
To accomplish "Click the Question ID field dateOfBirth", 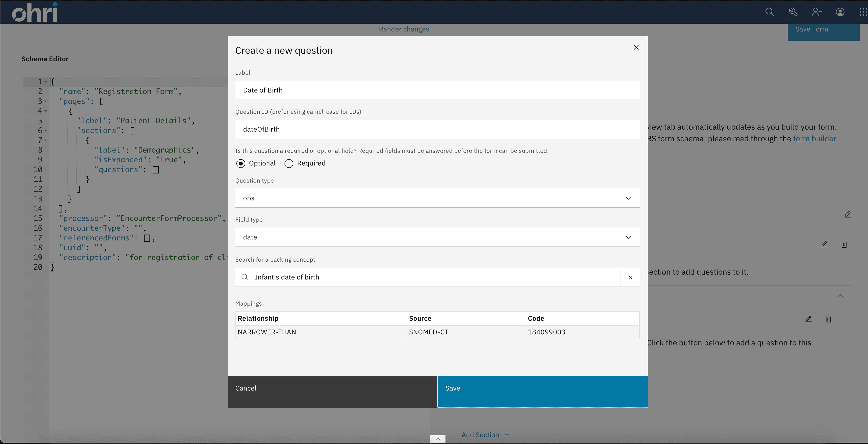I will 437,129.
